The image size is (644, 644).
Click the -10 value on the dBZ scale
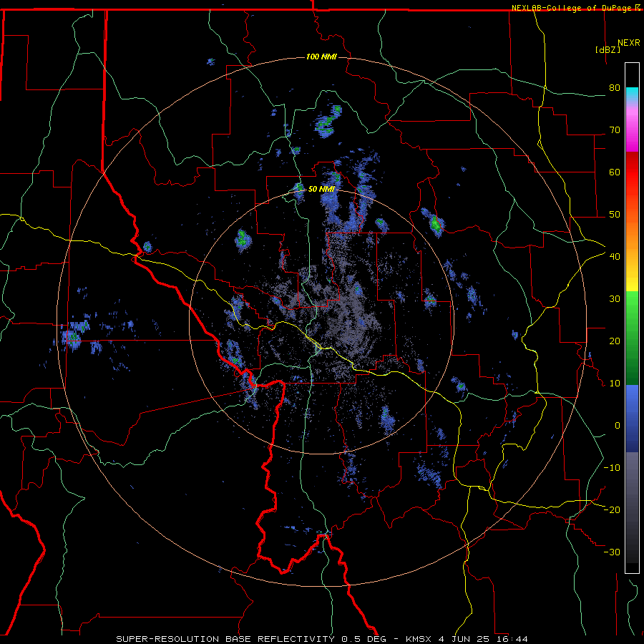[x=612, y=468]
